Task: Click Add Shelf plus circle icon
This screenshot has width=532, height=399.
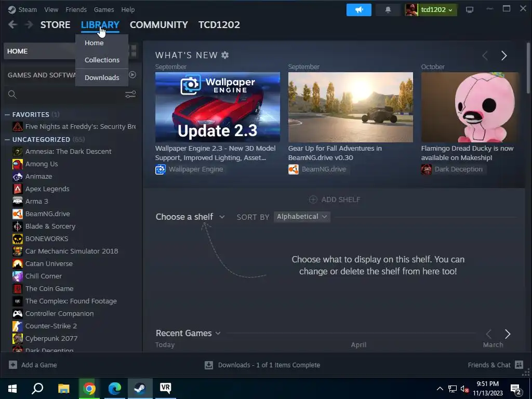Action: 313,199
